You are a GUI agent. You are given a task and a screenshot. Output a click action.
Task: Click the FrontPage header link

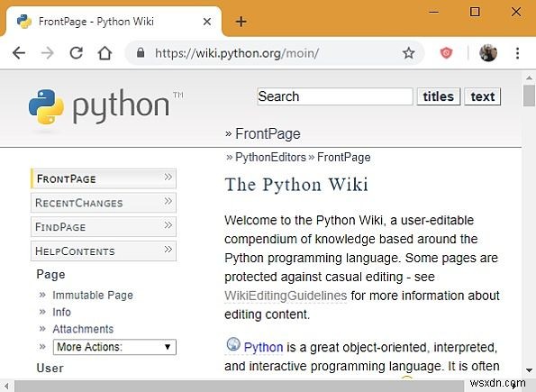pyautogui.click(x=268, y=133)
